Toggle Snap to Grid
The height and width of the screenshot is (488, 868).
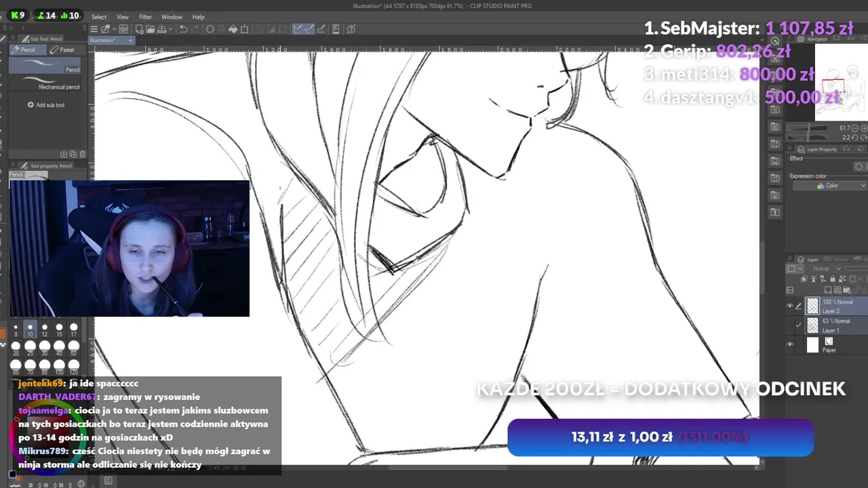(x=321, y=29)
